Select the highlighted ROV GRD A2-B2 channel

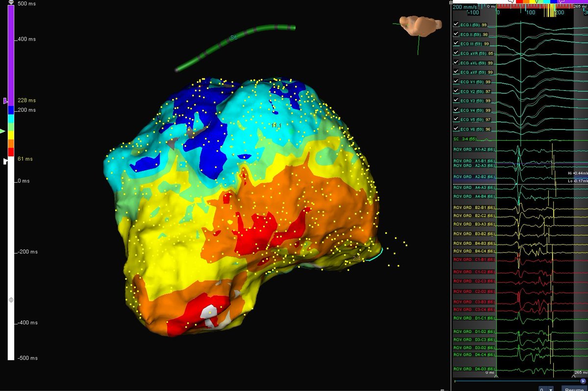coord(474,176)
